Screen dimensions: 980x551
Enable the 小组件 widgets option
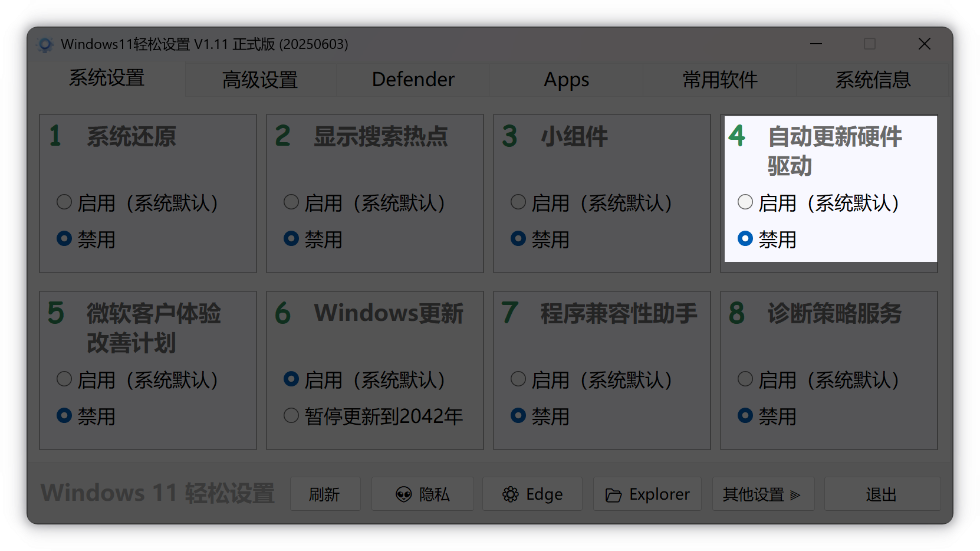click(518, 202)
